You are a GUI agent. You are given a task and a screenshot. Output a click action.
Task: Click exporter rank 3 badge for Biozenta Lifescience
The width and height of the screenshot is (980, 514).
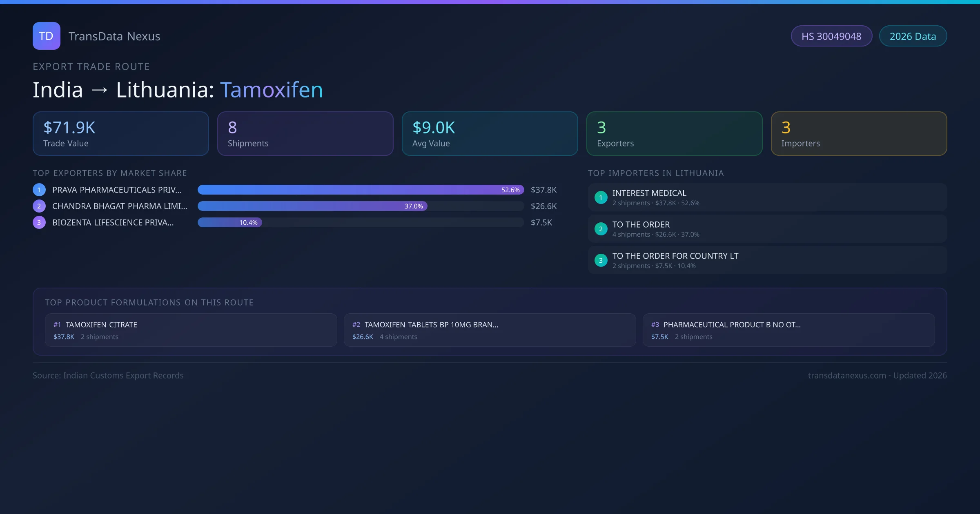[39, 222]
